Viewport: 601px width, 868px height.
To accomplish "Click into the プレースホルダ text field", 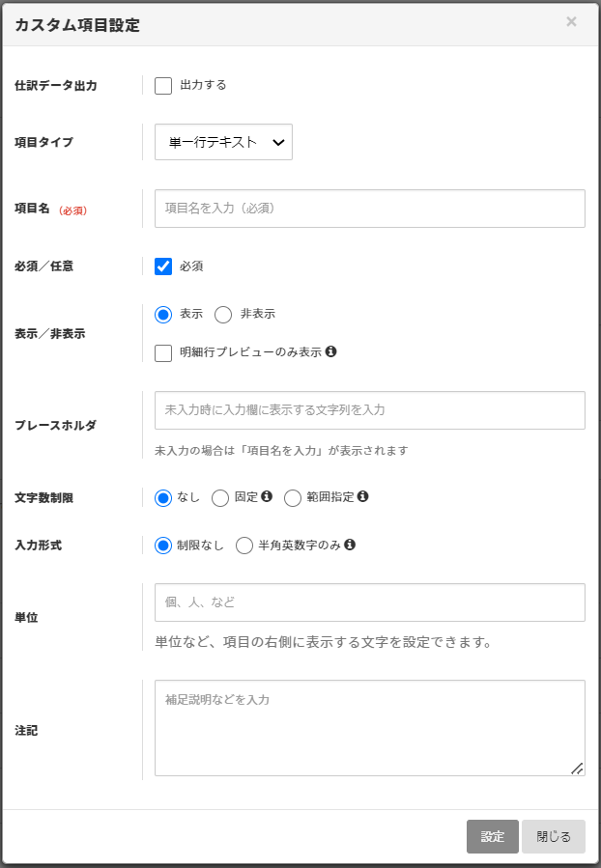I will tap(370, 410).
